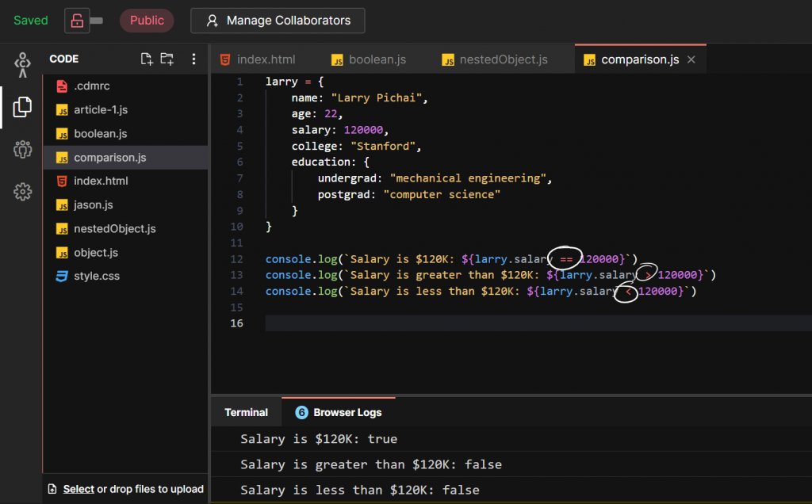Click the Manage Collaborators button
This screenshot has width=812, height=504.
click(x=278, y=21)
